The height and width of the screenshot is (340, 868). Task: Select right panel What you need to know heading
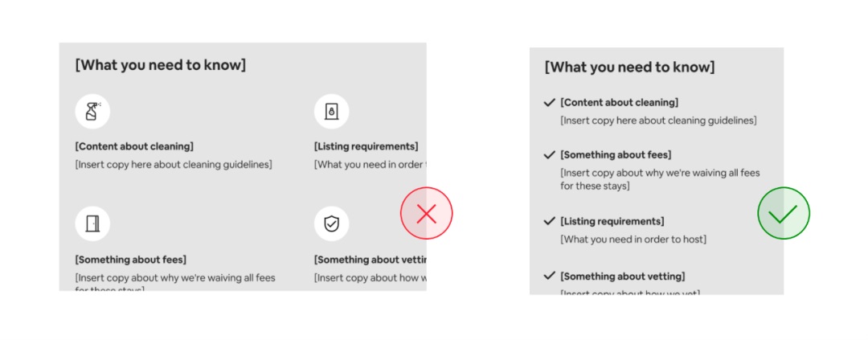click(x=630, y=68)
